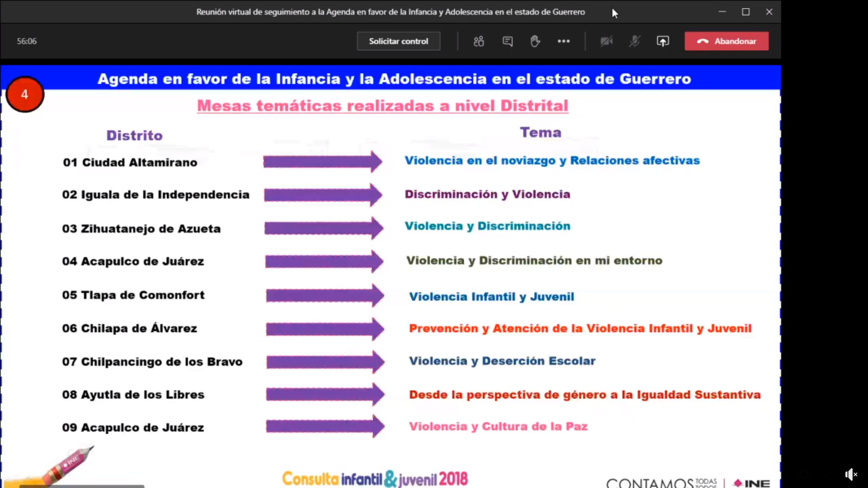This screenshot has height=488, width=868.
Task: Click the topic 'Violencia y Discriminación' for Zihuatanejo
Action: click(487, 226)
